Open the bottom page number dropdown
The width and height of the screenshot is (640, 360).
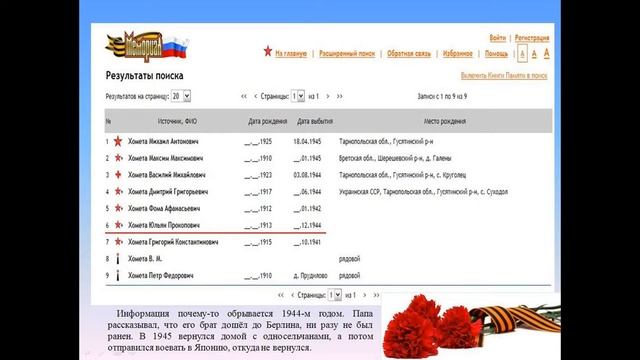click(335, 295)
